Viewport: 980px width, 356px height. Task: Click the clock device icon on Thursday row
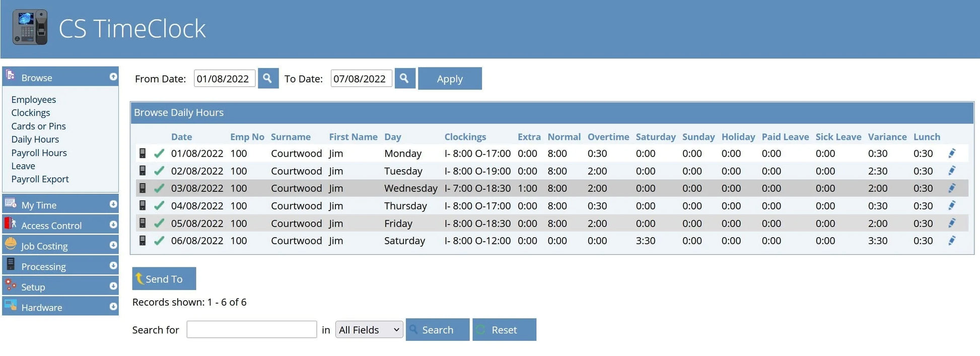point(143,205)
